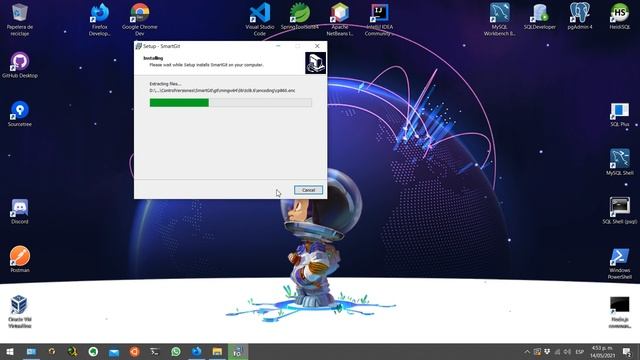640x360 pixels.
Task: Open the Papelera de reciclaje desktop icon
Action: pos(20,20)
